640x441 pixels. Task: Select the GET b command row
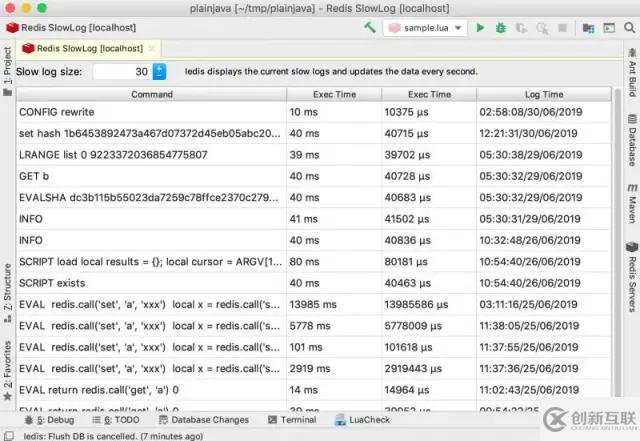point(314,176)
